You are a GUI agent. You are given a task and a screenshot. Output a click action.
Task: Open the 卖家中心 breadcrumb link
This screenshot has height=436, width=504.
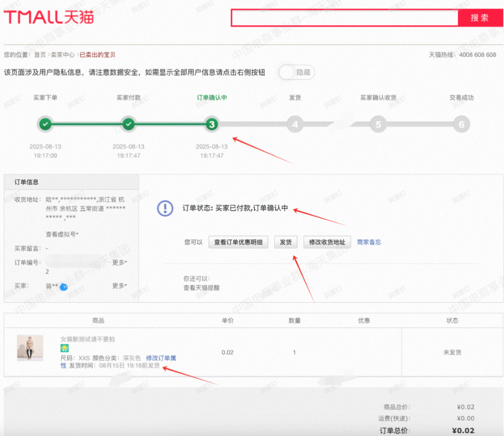(63, 55)
